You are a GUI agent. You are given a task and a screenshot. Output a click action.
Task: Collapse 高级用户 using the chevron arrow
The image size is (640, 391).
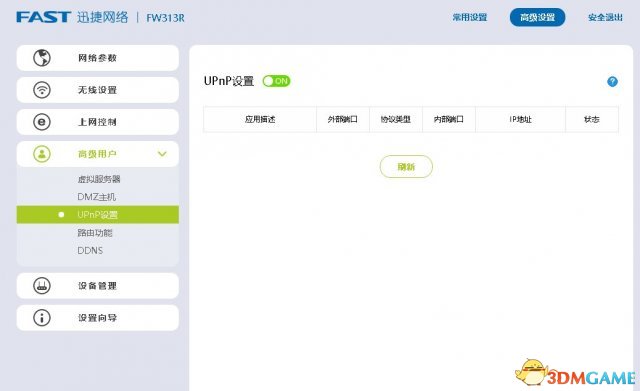pyautogui.click(x=162, y=154)
